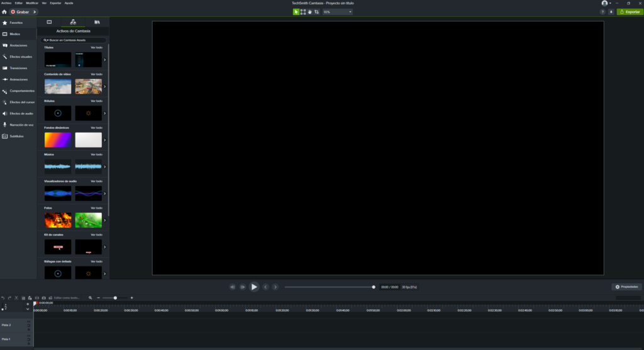Open the Archivo menu
The width and height of the screenshot is (644, 350).
[x=6, y=3]
